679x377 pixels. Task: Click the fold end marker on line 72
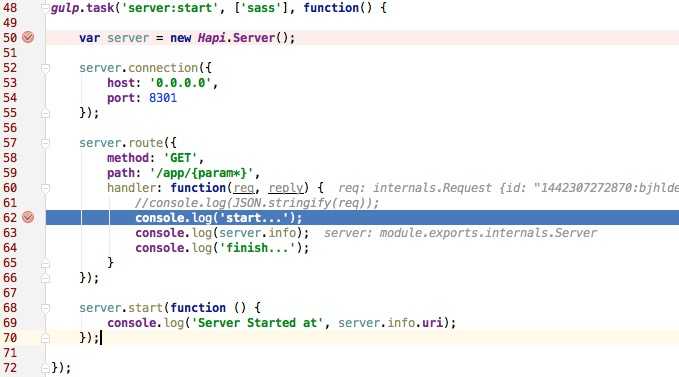[x=45, y=368]
